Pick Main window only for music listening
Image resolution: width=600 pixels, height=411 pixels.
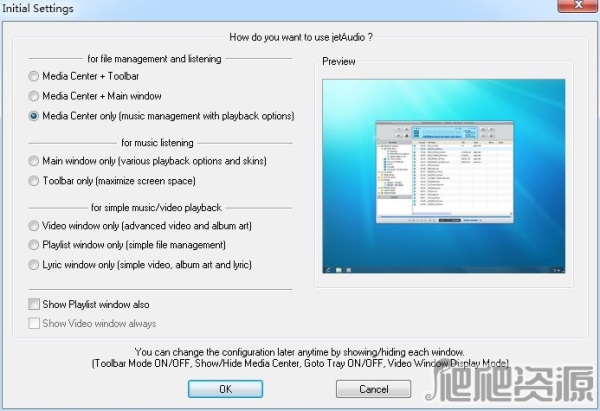[x=35, y=161]
